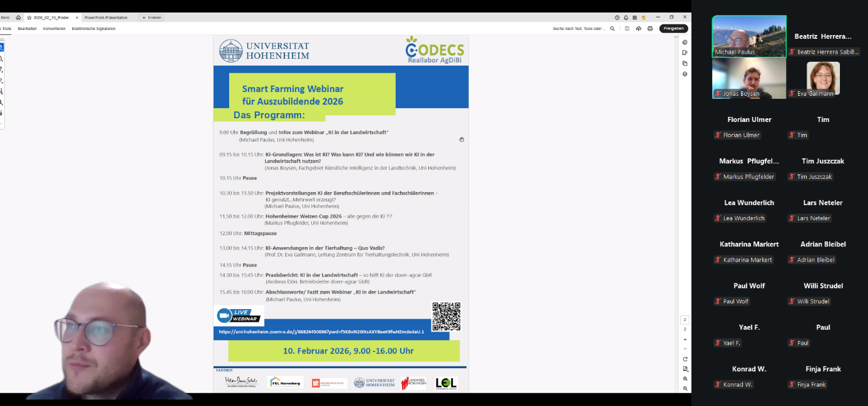Click the Erstellen button

pyautogui.click(x=152, y=18)
